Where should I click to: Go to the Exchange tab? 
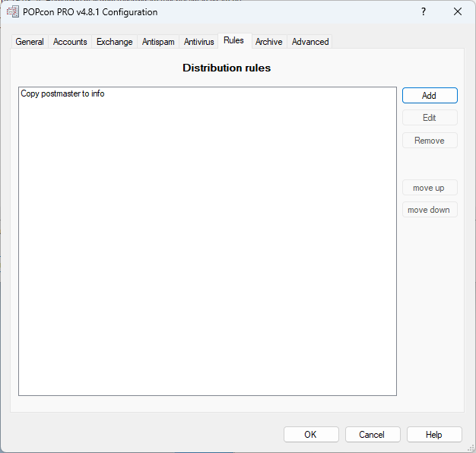(115, 42)
